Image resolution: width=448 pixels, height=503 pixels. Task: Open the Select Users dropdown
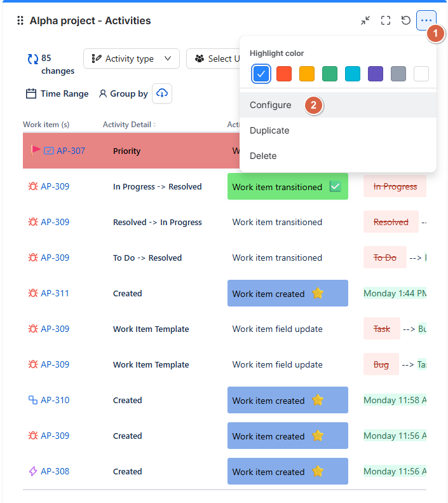tap(213, 59)
